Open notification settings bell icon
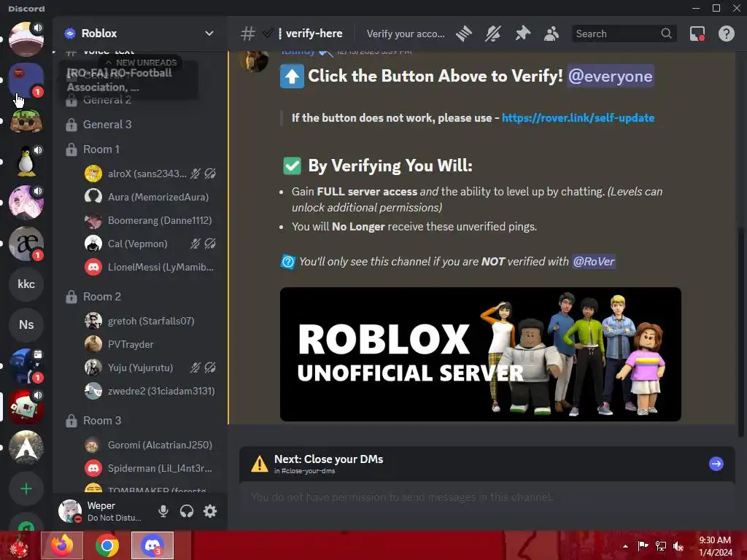 pos(493,34)
